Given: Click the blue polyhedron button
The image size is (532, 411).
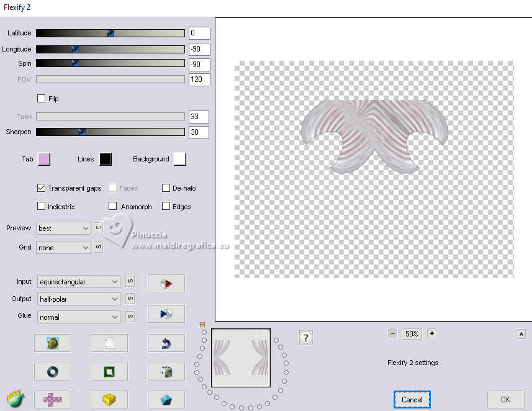Looking at the screenshot, I should tap(166, 399).
